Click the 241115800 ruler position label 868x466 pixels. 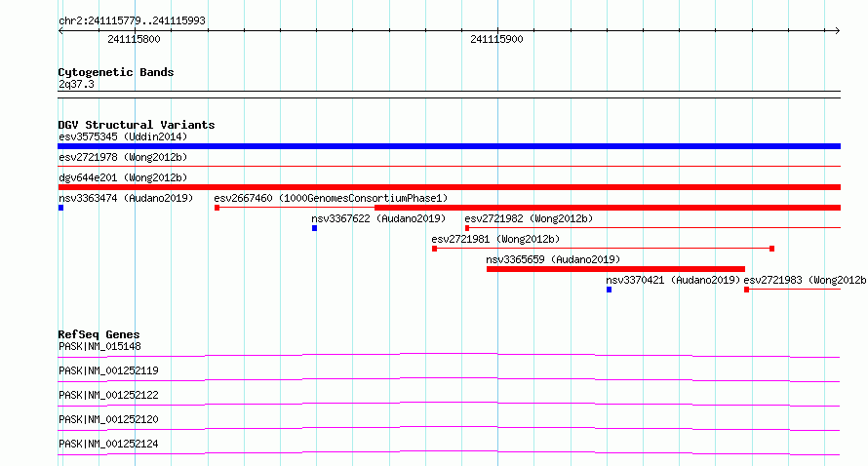click(x=134, y=39)
